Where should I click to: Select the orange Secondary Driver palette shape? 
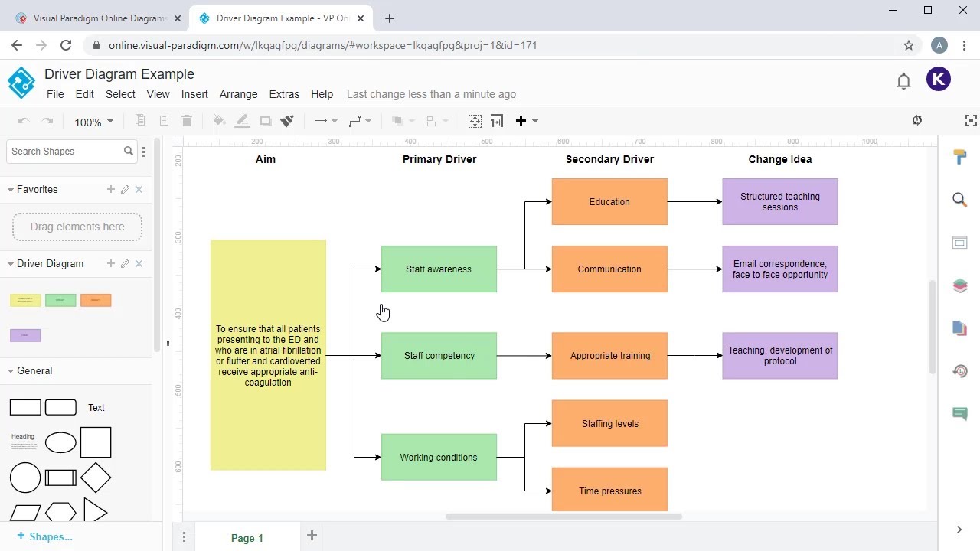pos(96,300)
